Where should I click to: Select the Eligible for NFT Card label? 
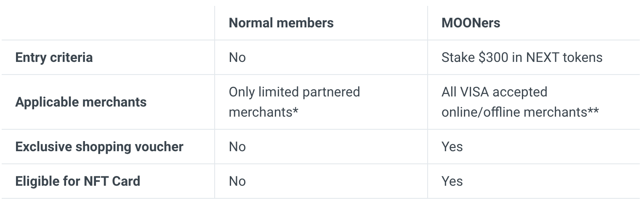(77, 181)
